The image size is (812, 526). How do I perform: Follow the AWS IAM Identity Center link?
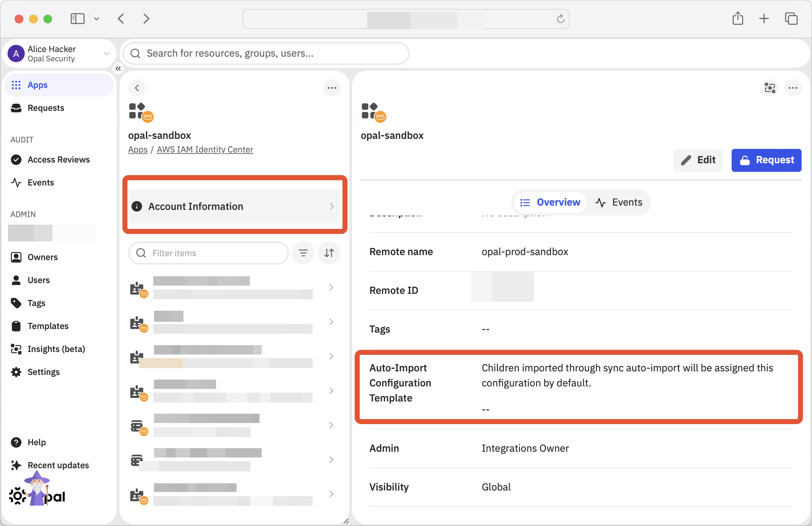(205, 150)
